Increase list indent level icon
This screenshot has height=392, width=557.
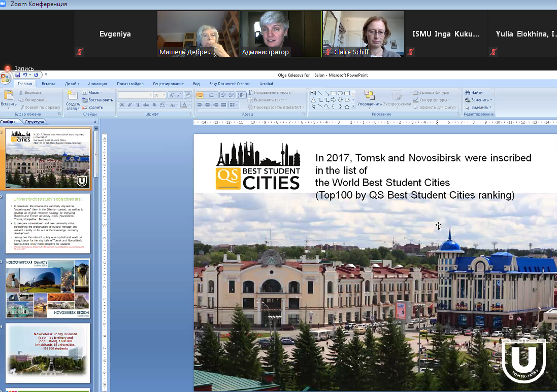(231, 95)
